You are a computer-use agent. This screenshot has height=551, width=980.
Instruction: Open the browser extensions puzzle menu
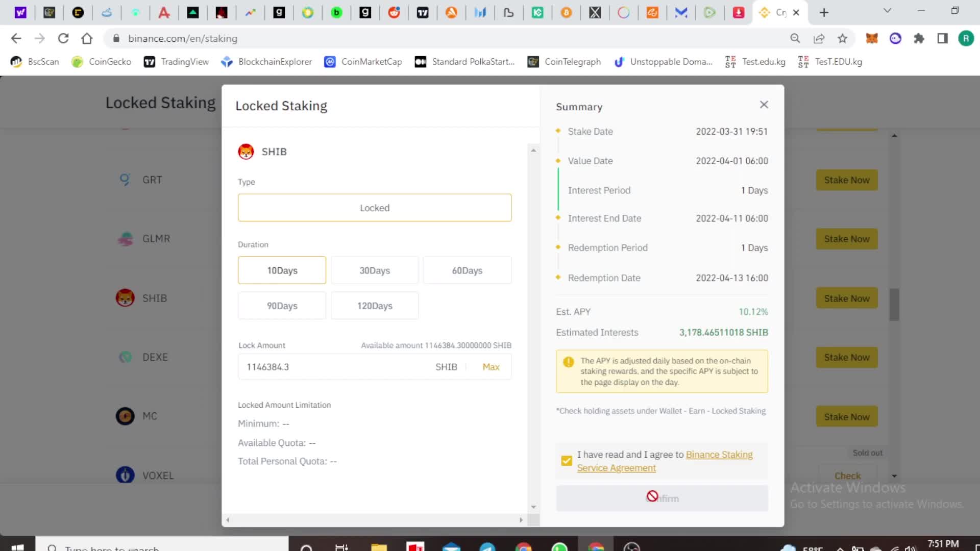[x=919, y=38]
